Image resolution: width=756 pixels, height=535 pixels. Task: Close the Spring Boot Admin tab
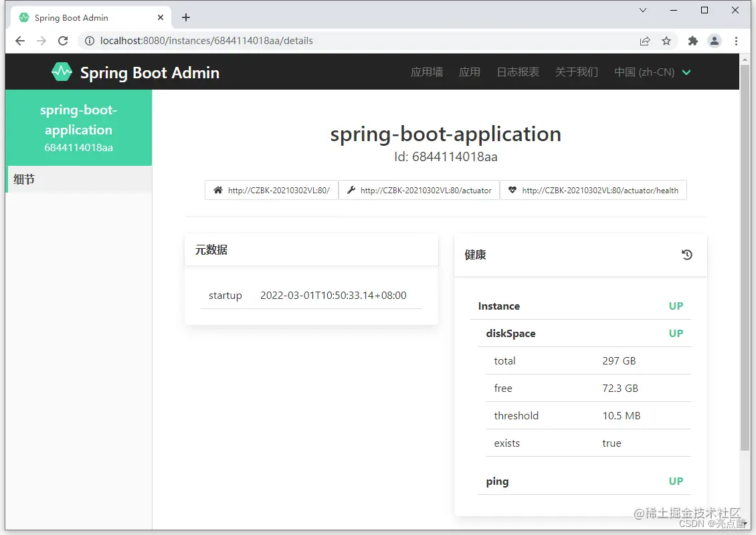pyautogui.click(x=161, y=17)
